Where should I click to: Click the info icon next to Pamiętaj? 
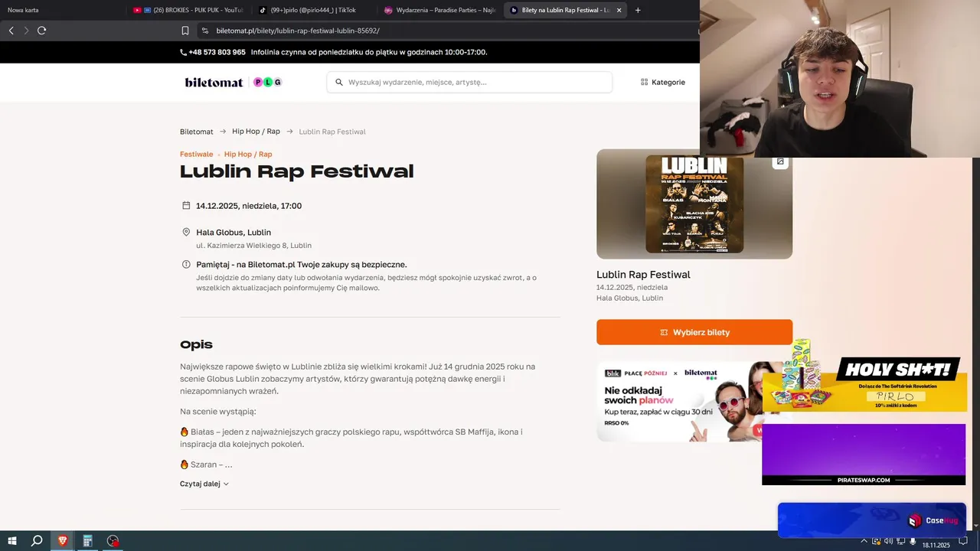pos(186,264)
